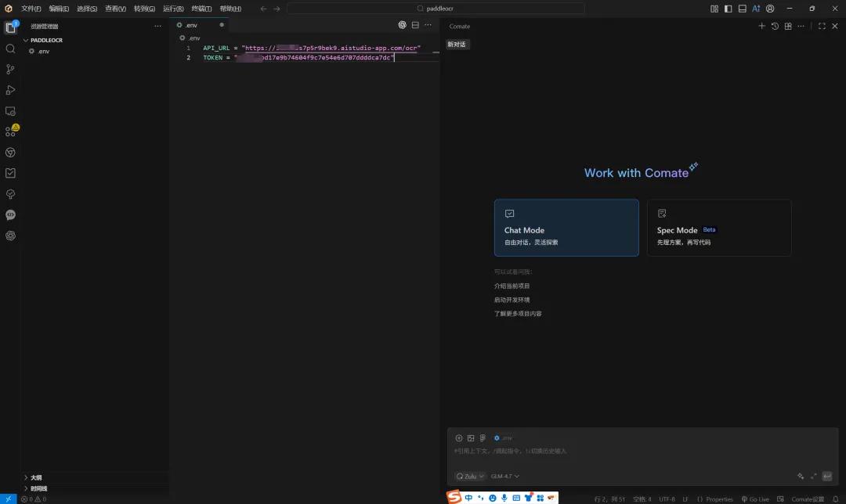
Task: Open the Source Control view
Action: [x=10, y=69]
